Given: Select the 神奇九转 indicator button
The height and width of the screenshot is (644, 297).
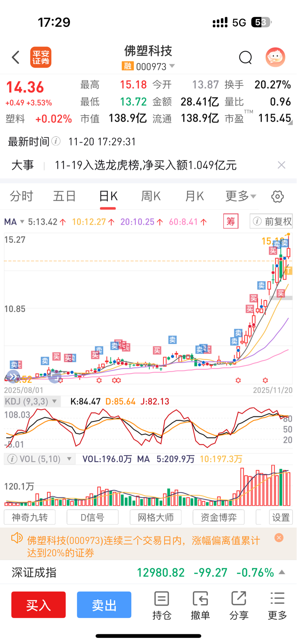Looking at the screenshot, I should point(30,517).
